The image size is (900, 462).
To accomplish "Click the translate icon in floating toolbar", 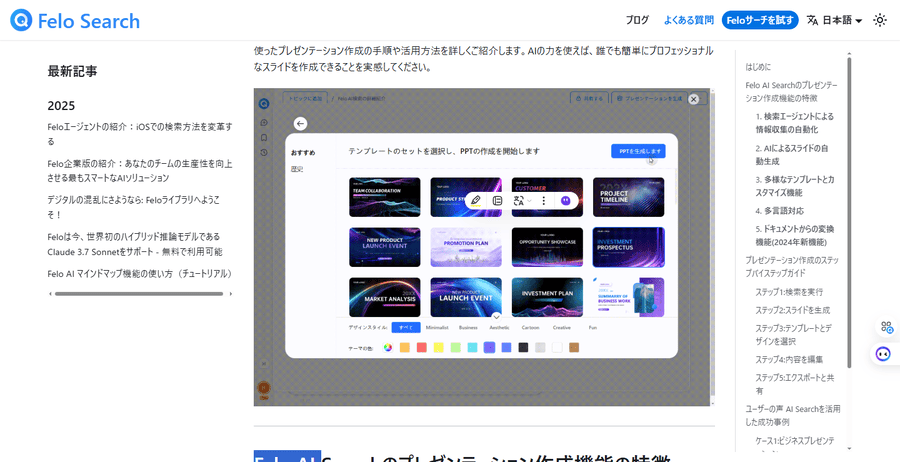I will pos(519,200).
